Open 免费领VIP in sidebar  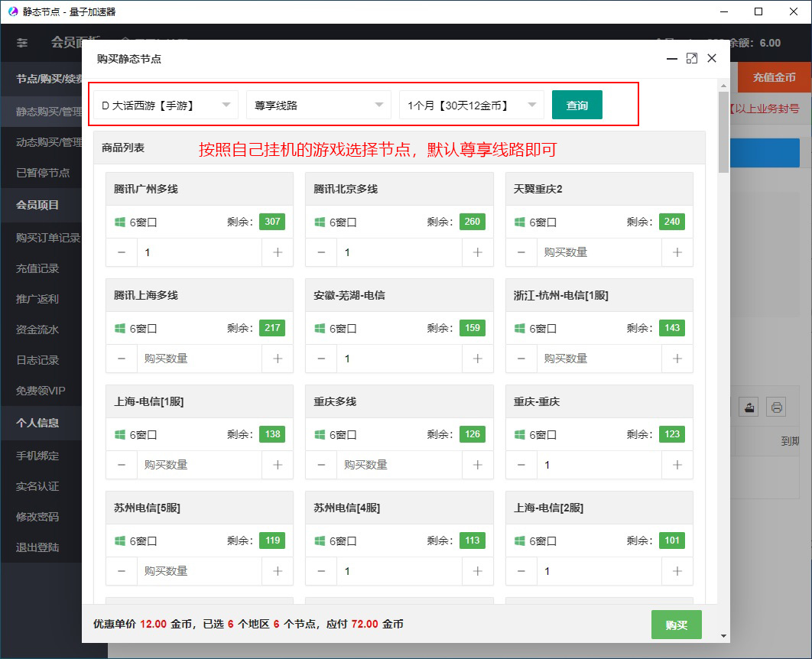[41, 391]
